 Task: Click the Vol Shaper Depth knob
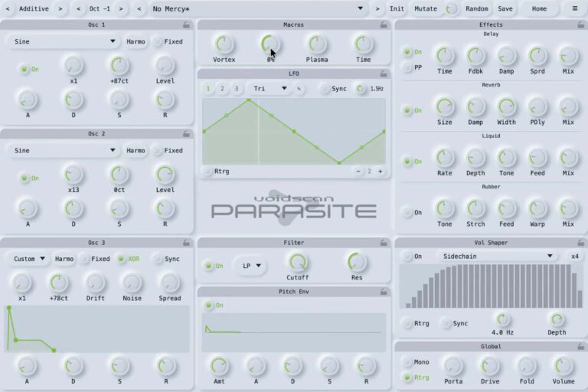pos(557,319)
